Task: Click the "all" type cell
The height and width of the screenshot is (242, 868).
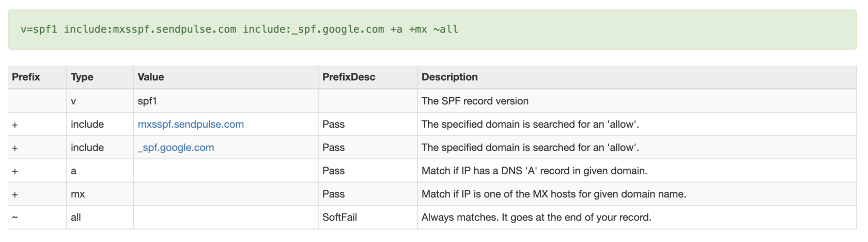Action: 76,218
